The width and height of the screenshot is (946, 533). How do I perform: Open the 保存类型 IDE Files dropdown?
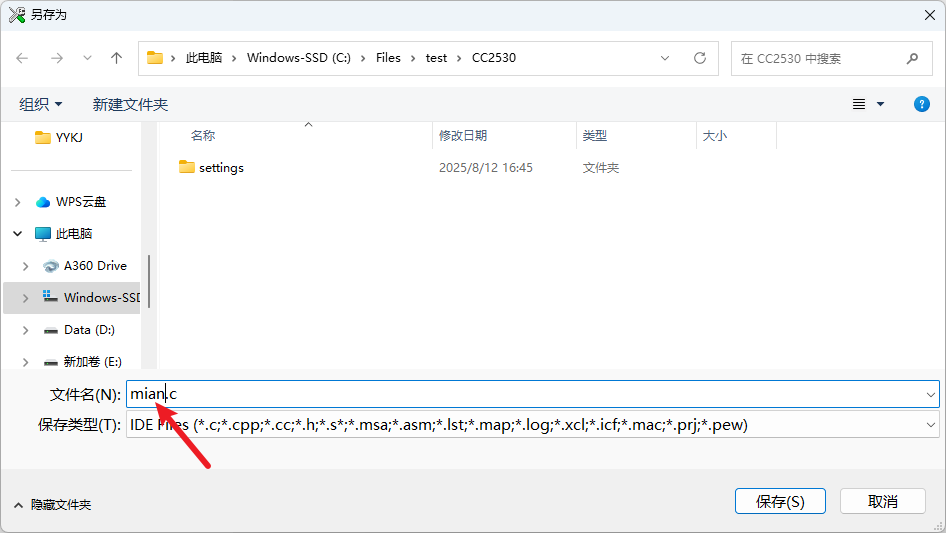pyautogui.click(x=533, y=425)
